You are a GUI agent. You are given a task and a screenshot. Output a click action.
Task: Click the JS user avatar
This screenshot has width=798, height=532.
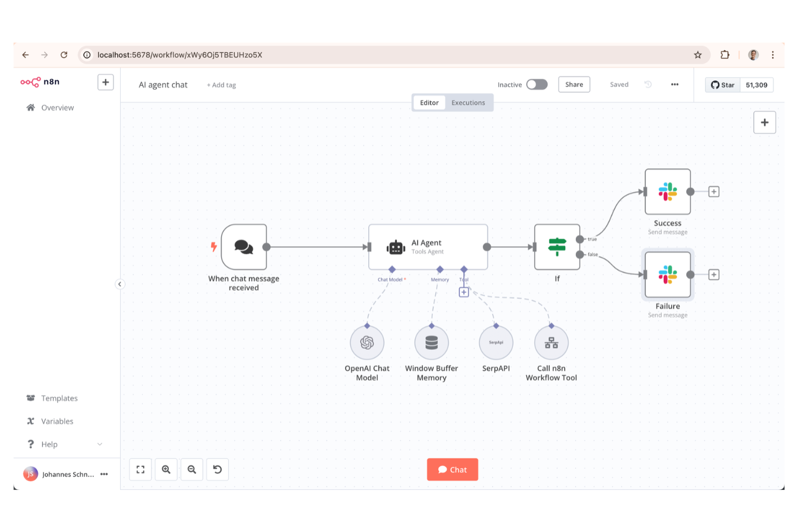pyautogui.click(x=30, y=474)
